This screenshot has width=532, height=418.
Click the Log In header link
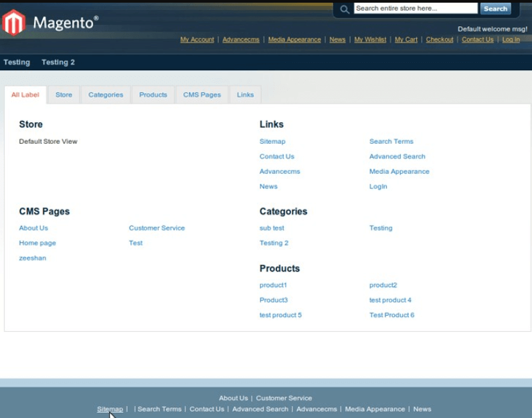click(511, 39)
